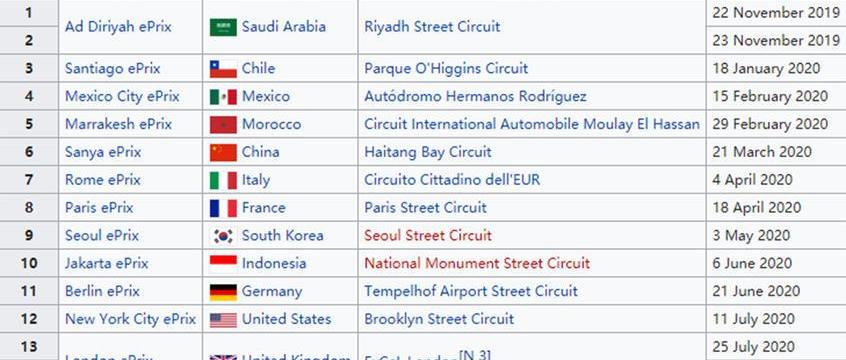Click the South Korea flag icon
Viewport: 846px width, 360px height.
click(x=223, y=236)
